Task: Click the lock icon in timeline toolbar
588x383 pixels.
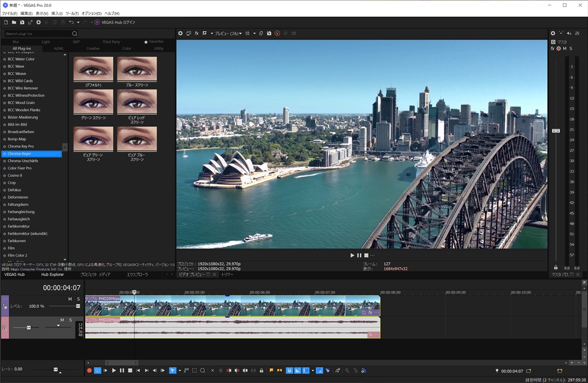Action: (x=261, y=370)
